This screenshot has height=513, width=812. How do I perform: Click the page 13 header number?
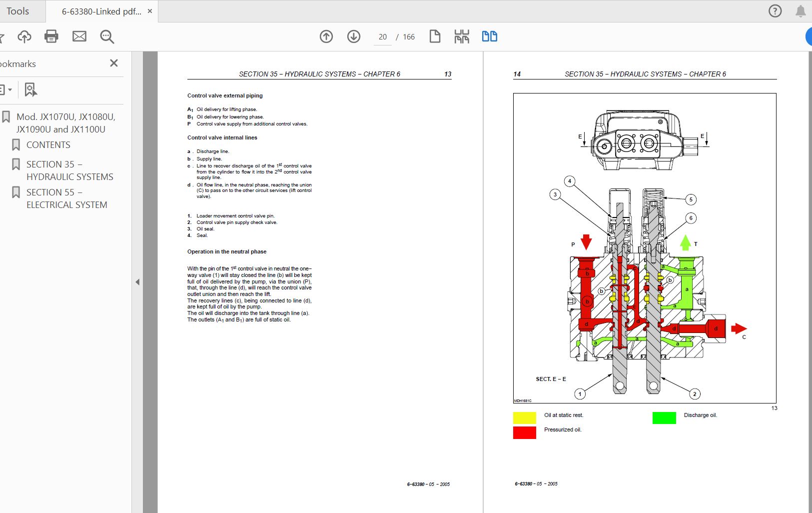(x=448, y=74)
